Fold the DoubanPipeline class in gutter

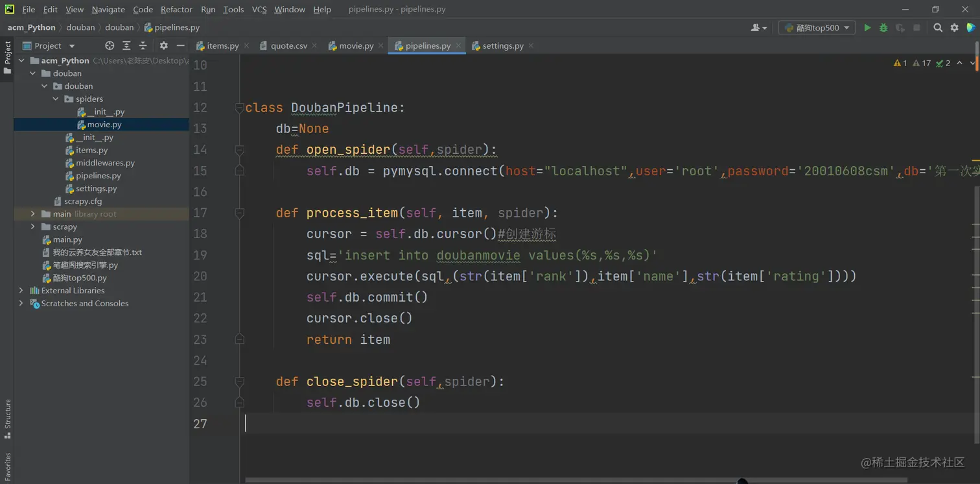click(239, 108)
